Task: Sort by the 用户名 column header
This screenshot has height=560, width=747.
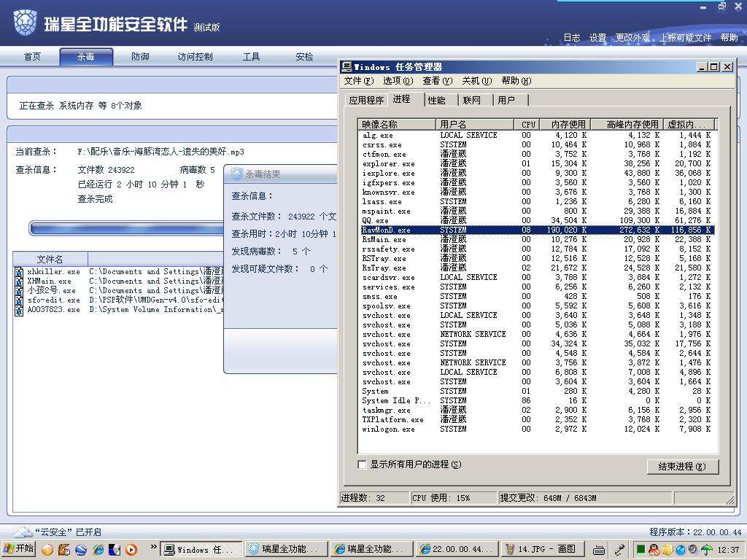Action: click(x=475, y=124)
